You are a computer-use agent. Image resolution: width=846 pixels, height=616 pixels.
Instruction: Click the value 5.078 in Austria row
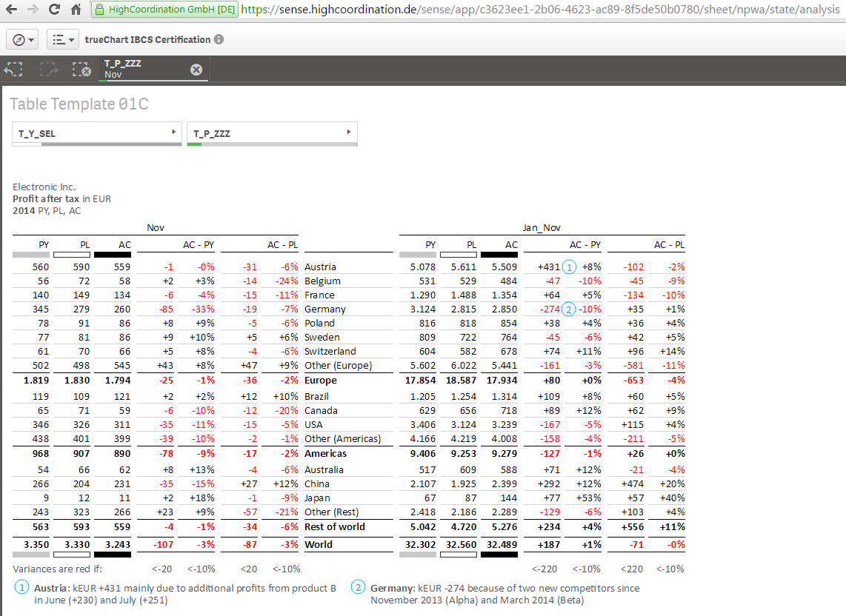422,267
